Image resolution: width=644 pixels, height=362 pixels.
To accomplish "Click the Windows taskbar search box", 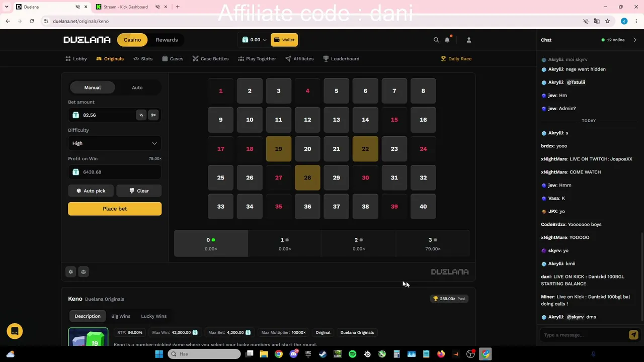I will [204, 354].
